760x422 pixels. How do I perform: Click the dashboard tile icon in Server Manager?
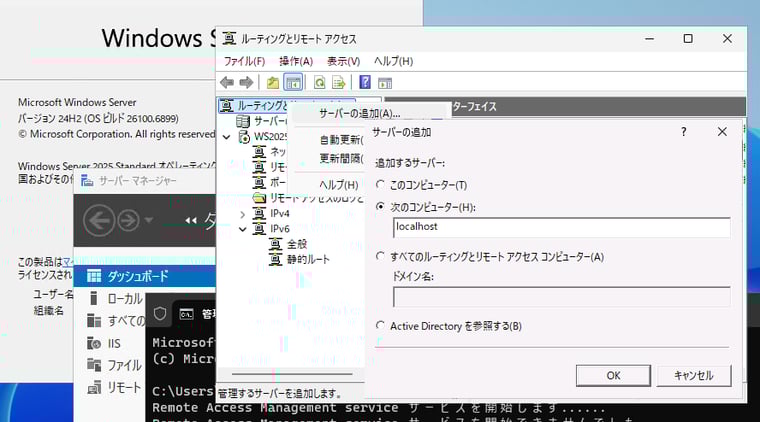94,276
